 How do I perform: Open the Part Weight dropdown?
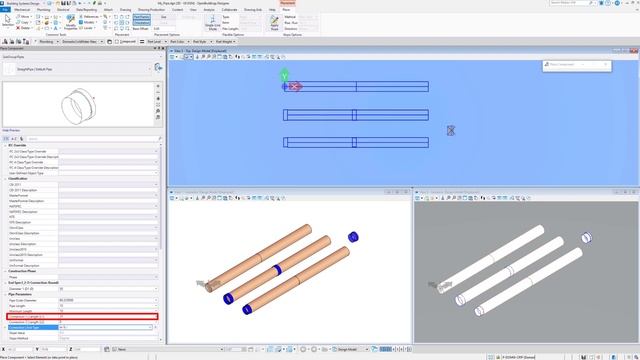(x=225, y=42)
